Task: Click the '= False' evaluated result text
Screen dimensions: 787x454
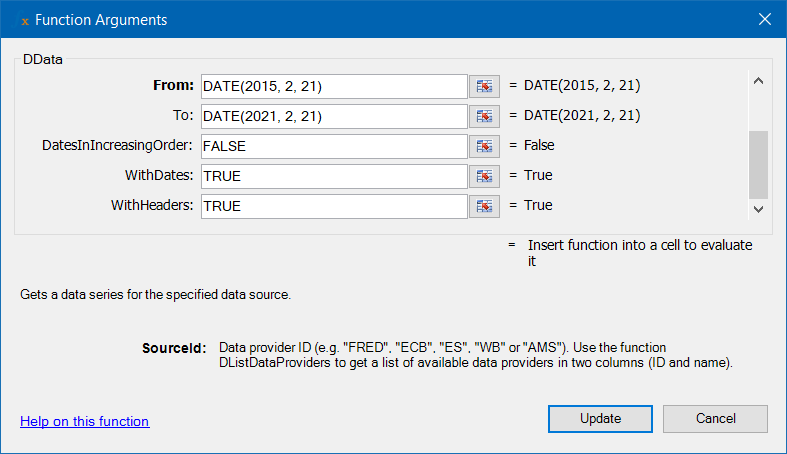Action: tap(532, 145)
